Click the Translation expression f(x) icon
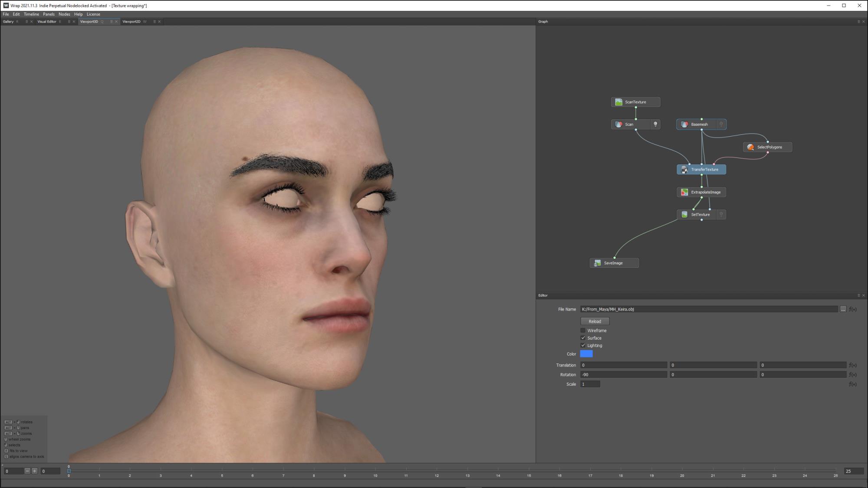Screen dimensions: 868x488 pyautogui.click(x=853, y=365)
